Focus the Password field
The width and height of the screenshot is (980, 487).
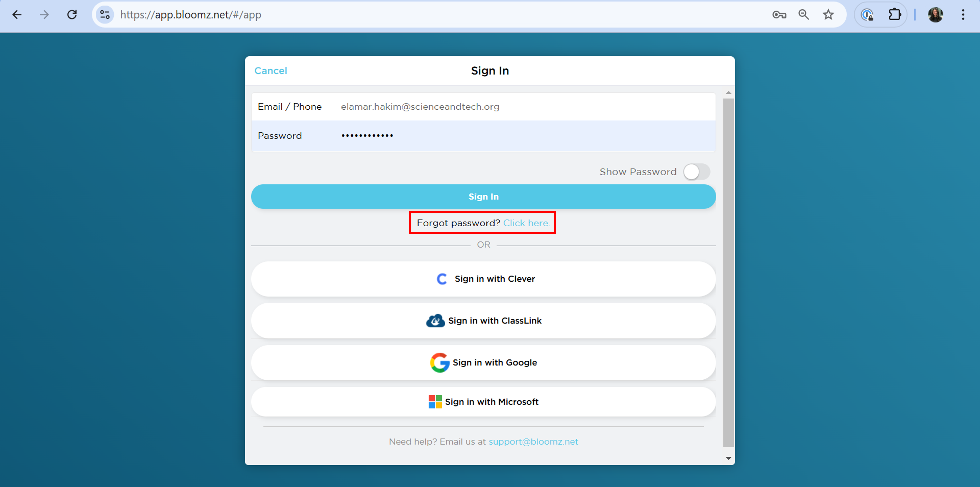tap(483, 136)
